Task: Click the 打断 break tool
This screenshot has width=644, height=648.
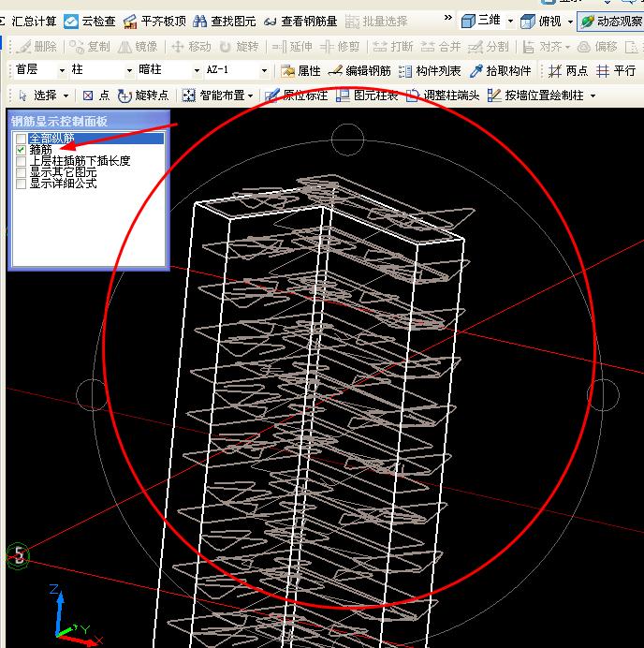Action: tap(392, 47)
